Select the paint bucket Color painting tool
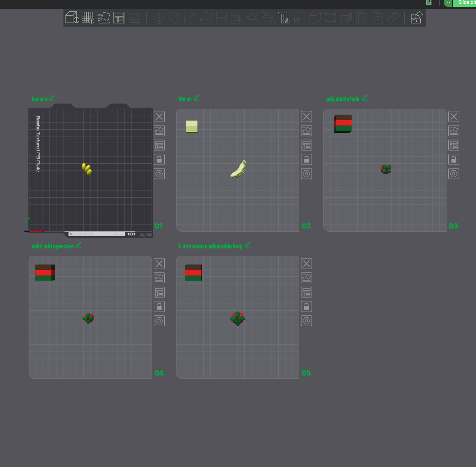 (268, 17)
